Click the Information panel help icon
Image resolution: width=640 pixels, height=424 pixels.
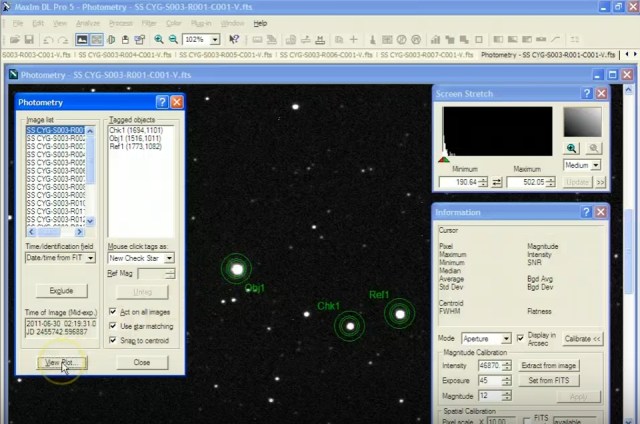[588, 212]
